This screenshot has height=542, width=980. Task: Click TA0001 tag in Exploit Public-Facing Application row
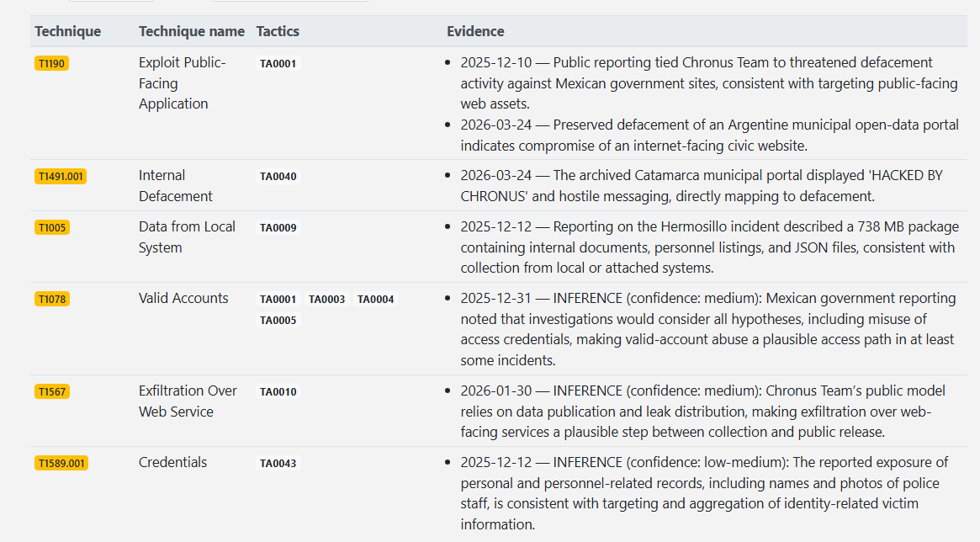[278, 63]
